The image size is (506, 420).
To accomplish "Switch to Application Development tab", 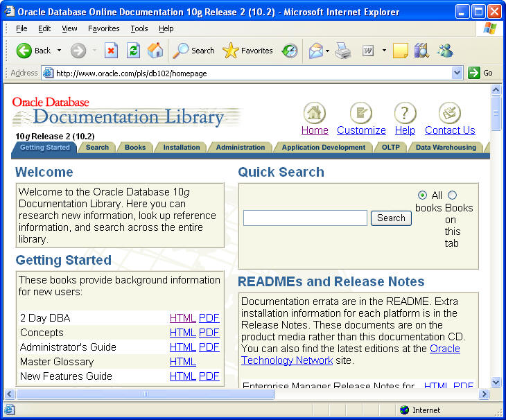I will 323,148.
